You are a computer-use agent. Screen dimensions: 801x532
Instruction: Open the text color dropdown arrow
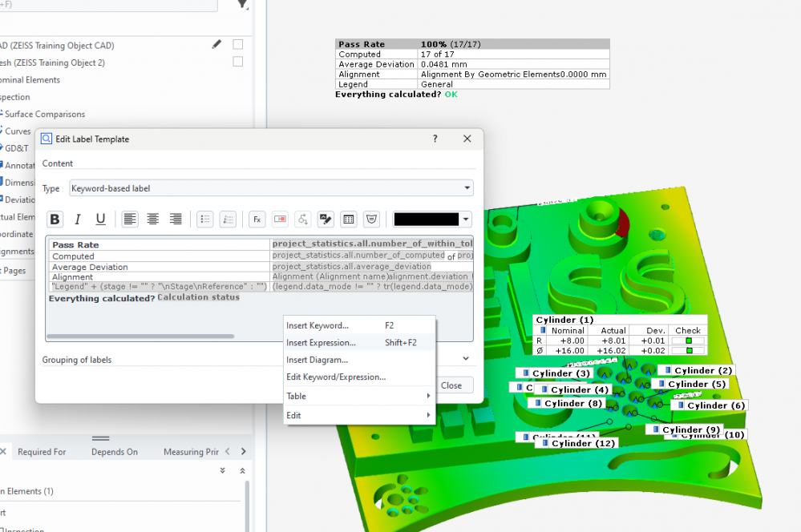[467, 220]
